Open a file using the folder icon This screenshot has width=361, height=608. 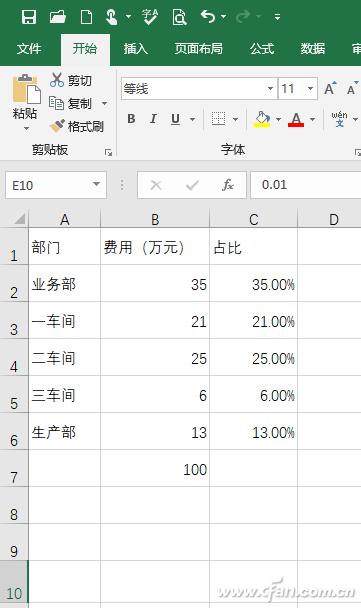[x=58, y=17]
